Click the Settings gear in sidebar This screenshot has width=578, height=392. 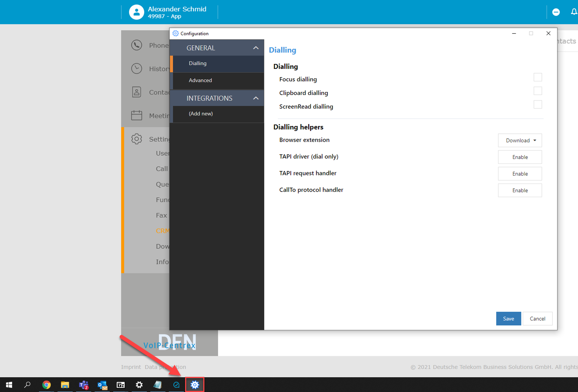click(x=136, y=139)
